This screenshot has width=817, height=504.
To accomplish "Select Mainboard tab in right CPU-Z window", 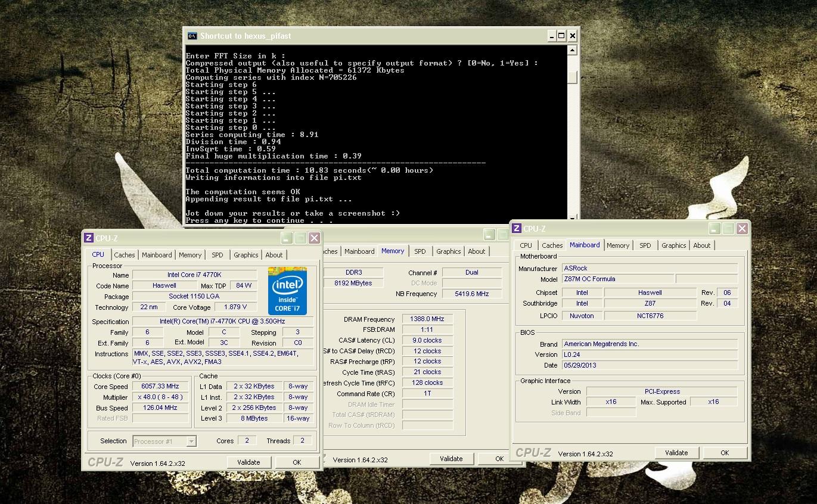I will [x=585, y=245].
